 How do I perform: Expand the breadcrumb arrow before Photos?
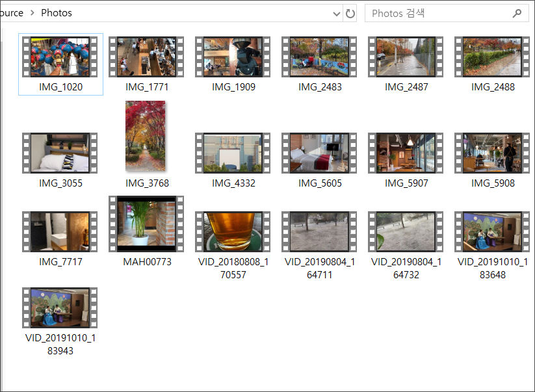33,13
